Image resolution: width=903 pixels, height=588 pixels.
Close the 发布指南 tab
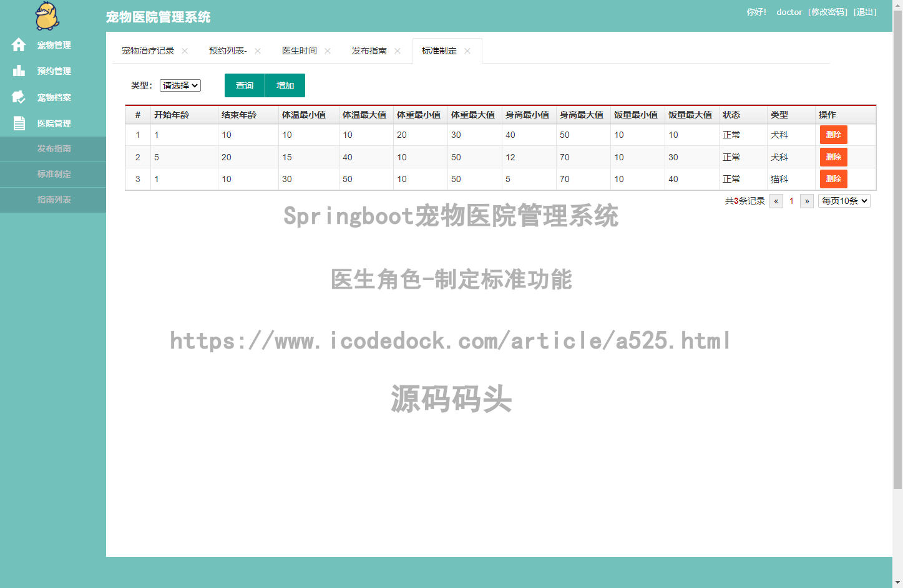tap(398, 51)
